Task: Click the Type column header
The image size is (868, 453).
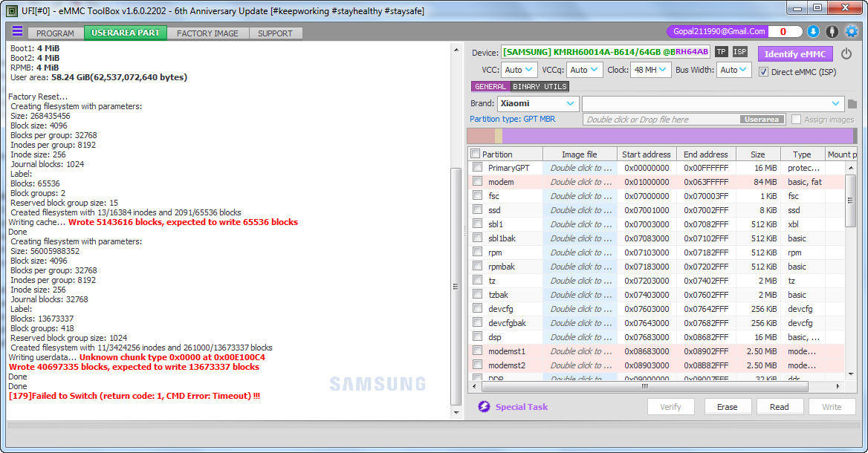Action: tap(802, 154)
